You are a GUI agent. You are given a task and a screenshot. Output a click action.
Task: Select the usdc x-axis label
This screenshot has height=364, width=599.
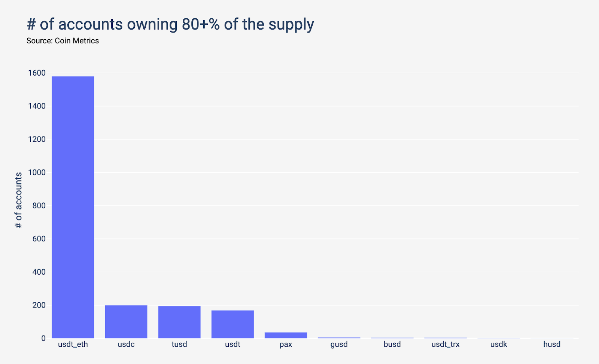(126, 345)
